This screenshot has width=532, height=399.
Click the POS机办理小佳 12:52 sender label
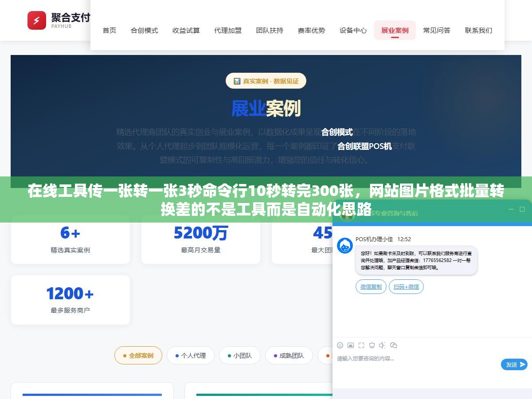pos(383,239)
